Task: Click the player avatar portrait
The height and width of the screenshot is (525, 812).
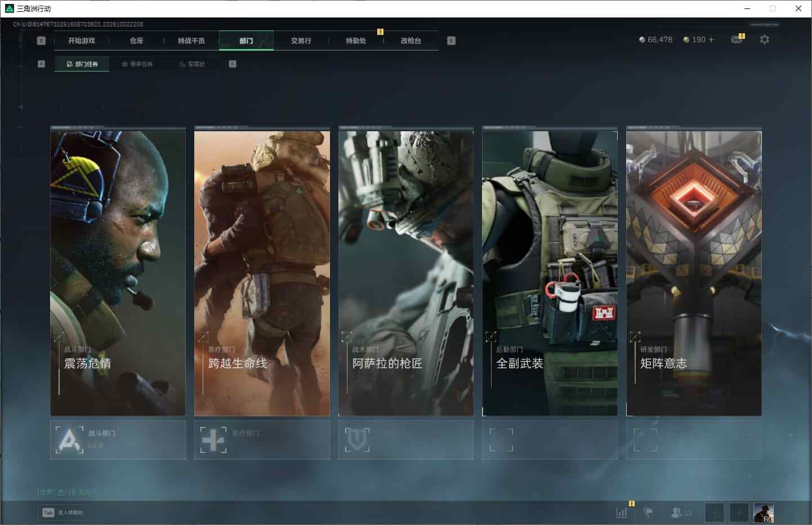Action: pos(764,513)
